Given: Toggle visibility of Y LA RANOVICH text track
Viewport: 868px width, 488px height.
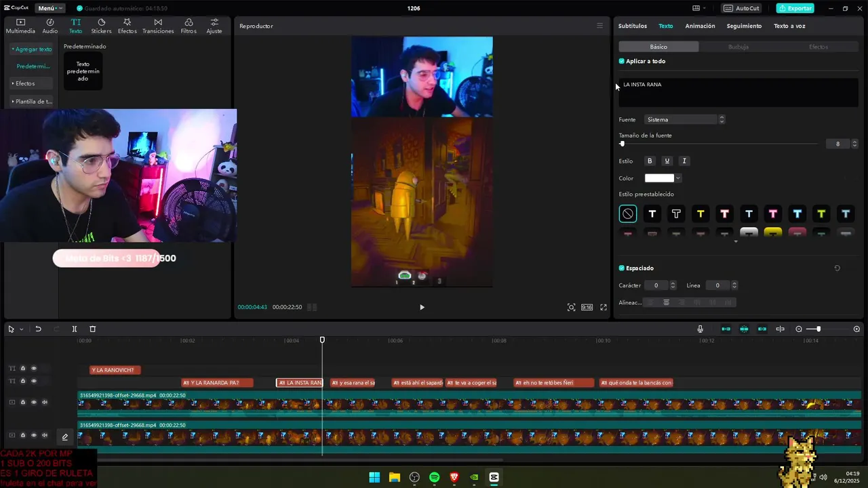Looking at the screenshot, I should point(34,369).
